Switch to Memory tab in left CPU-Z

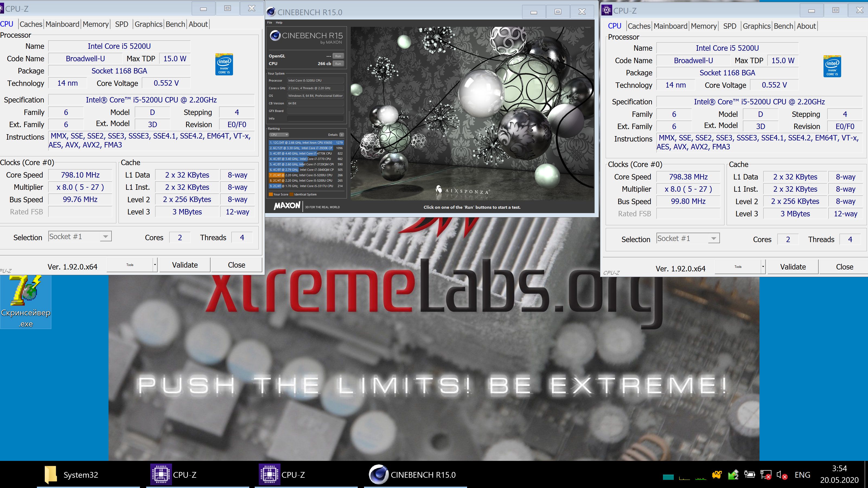(96, 24)
